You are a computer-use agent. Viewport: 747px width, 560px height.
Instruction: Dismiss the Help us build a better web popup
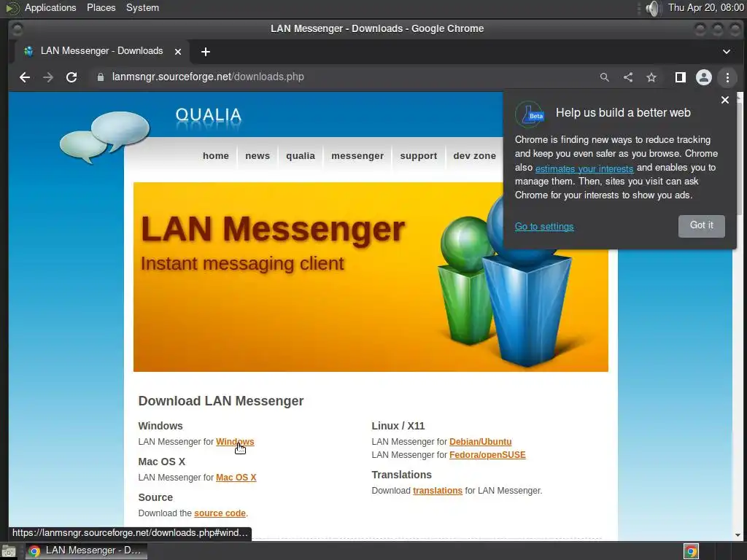tap(725, 100)
